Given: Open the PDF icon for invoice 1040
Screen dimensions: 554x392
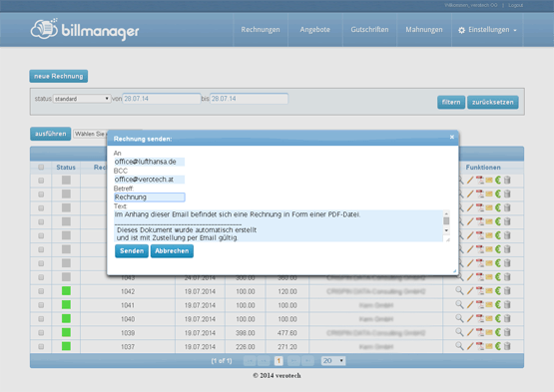Looking at the screenshot, I should coord(479,318).
